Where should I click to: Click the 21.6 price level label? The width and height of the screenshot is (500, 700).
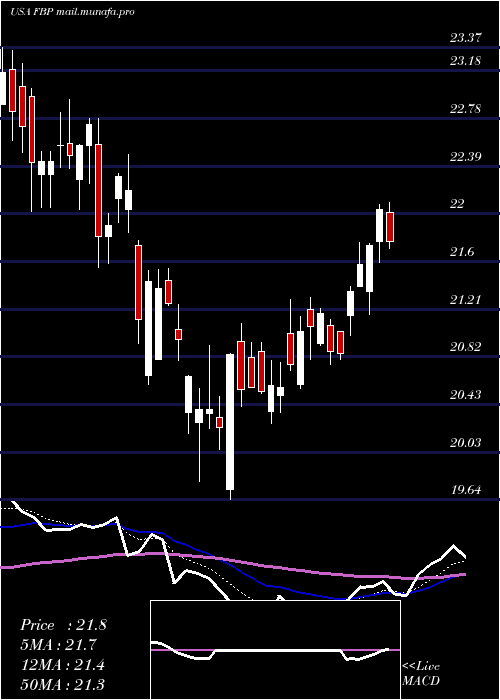coord(462,252)
